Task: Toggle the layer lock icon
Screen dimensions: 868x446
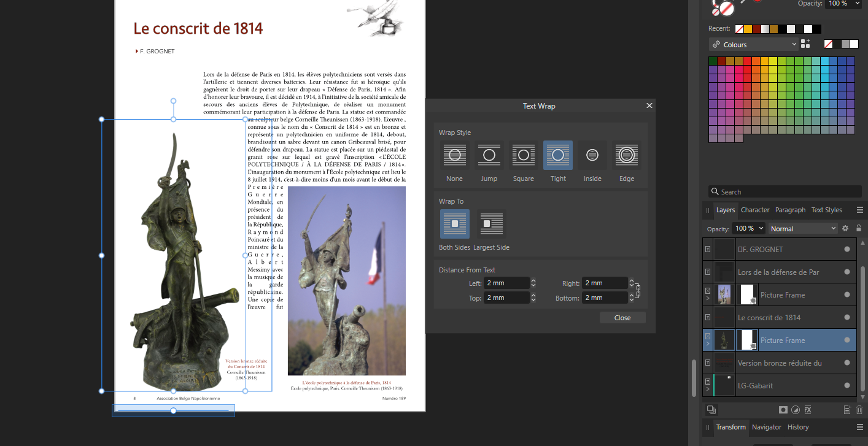Action: (859, 228)
